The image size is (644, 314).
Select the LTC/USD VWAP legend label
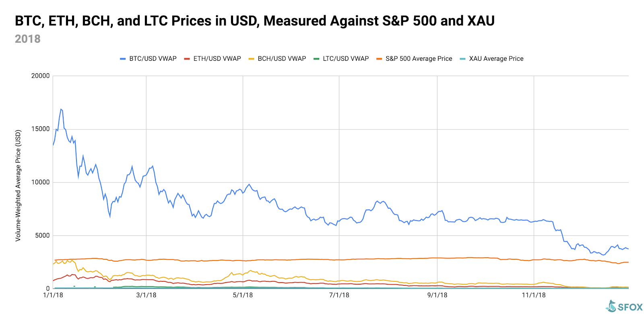[x=346, y=59]
